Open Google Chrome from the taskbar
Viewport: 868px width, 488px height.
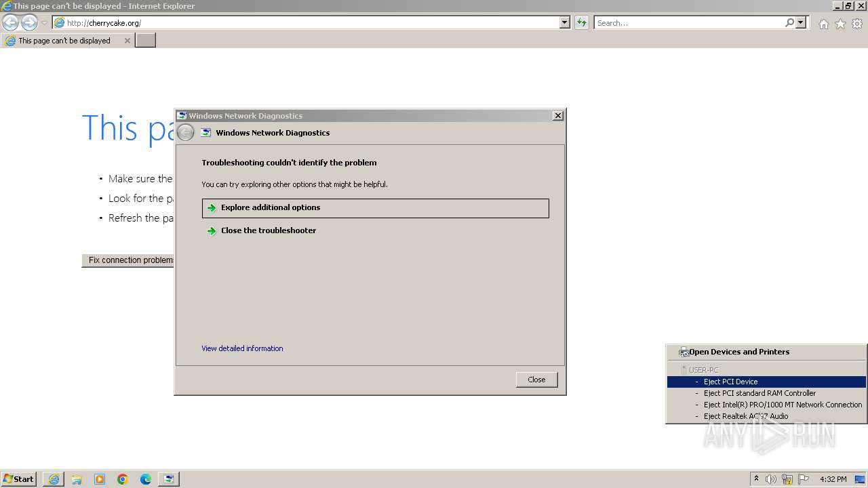[x=123, y=479]
